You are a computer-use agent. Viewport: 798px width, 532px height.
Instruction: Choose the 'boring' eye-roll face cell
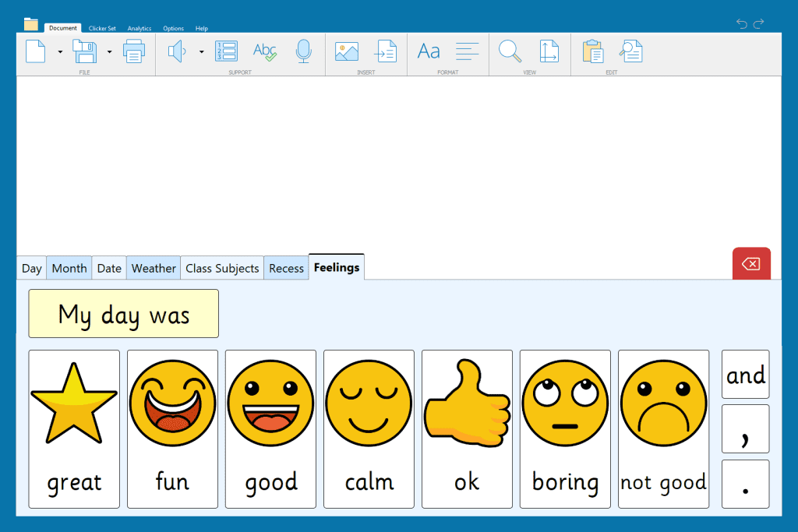[x=566, y=428]
